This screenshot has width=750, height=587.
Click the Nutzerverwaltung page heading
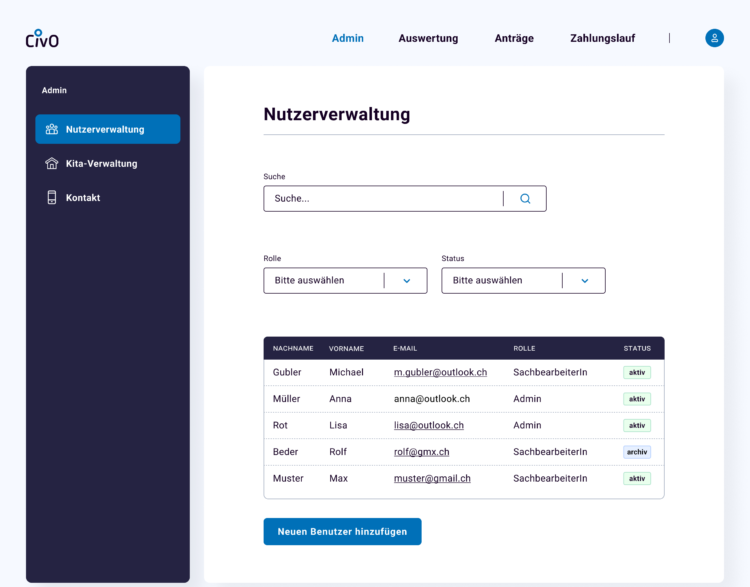click(337, 114)
